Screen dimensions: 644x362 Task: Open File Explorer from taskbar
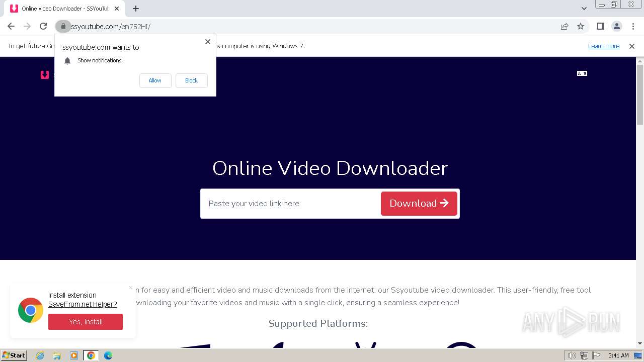pos(57,355)
